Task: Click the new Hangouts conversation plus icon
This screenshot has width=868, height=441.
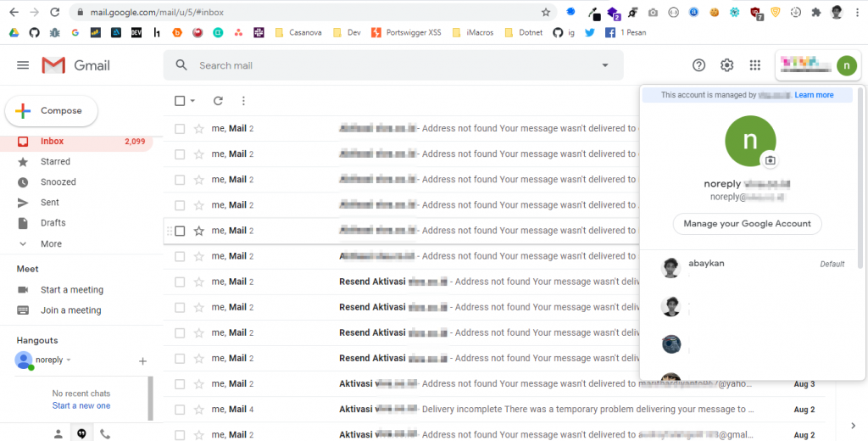Action: click(142, 360)
